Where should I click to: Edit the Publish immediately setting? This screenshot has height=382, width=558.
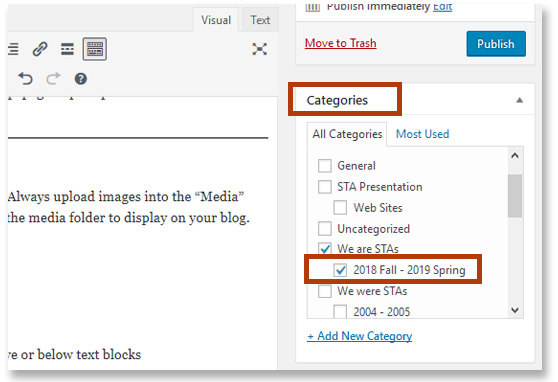tap(442, 7)
